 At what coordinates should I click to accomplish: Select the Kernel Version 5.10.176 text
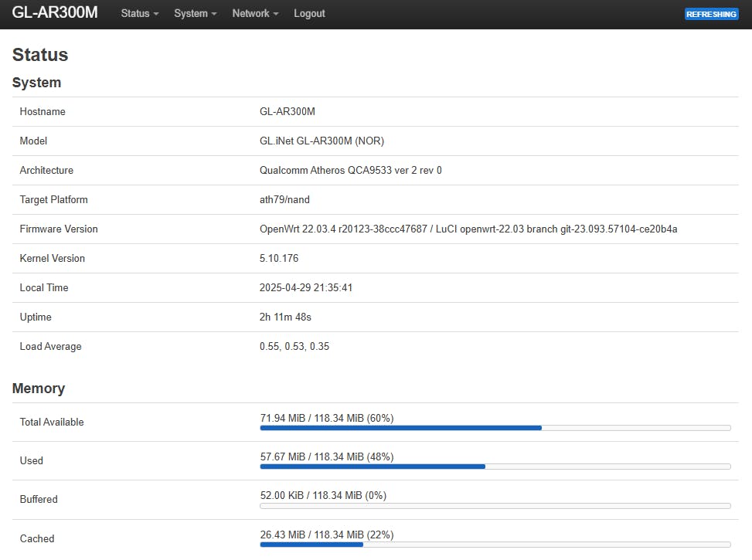click(x=279, y=258)
